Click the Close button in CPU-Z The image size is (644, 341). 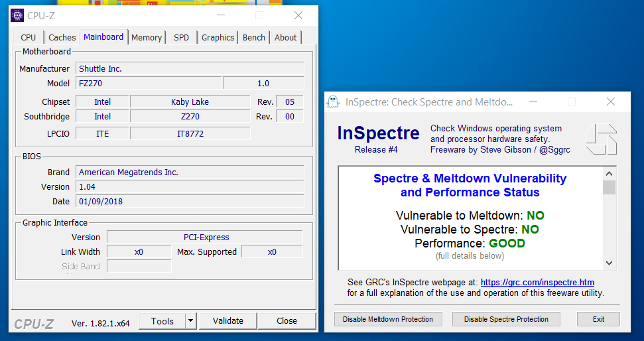[x=287, y=321]
